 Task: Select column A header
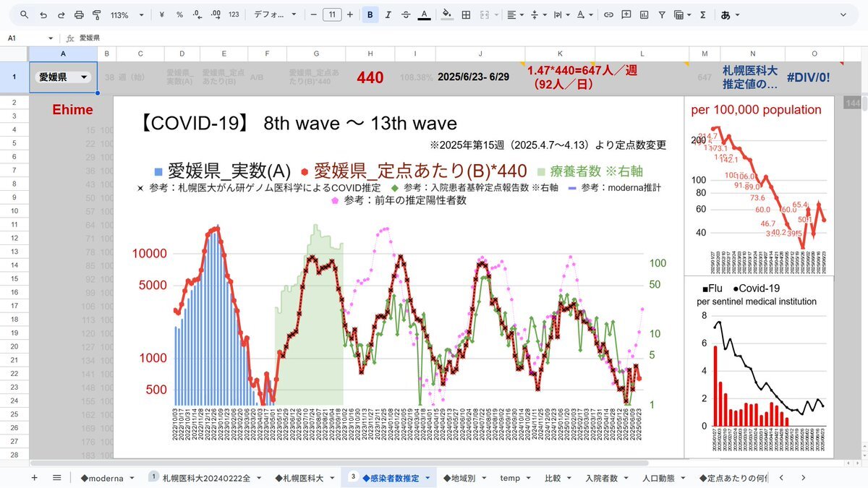coord(63,54)
